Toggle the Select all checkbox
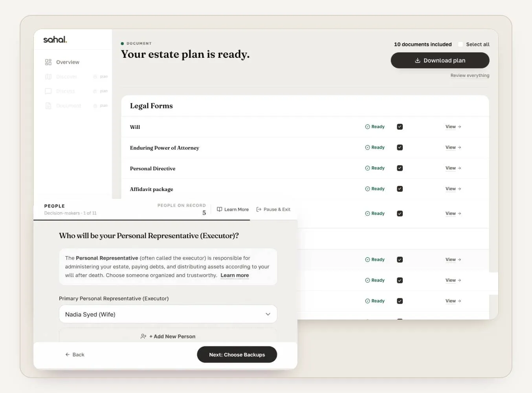The width and height of the screenshot is (532, 393). coord(460,44)
